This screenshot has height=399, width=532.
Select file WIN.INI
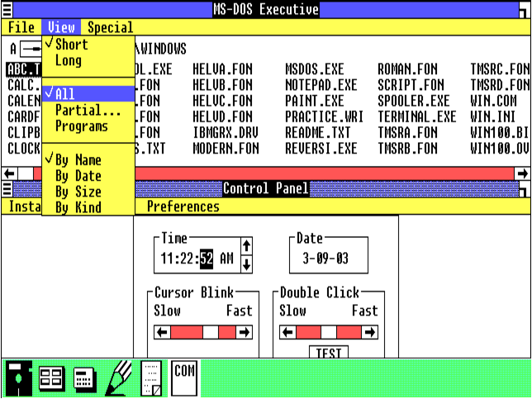pyautogui.click(x=493, y=116)
